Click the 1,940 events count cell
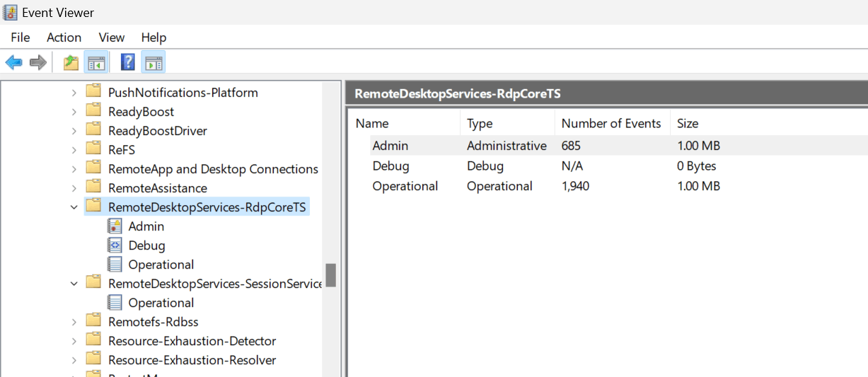Viewport: 868px width, 377px height. click(576, 186)
